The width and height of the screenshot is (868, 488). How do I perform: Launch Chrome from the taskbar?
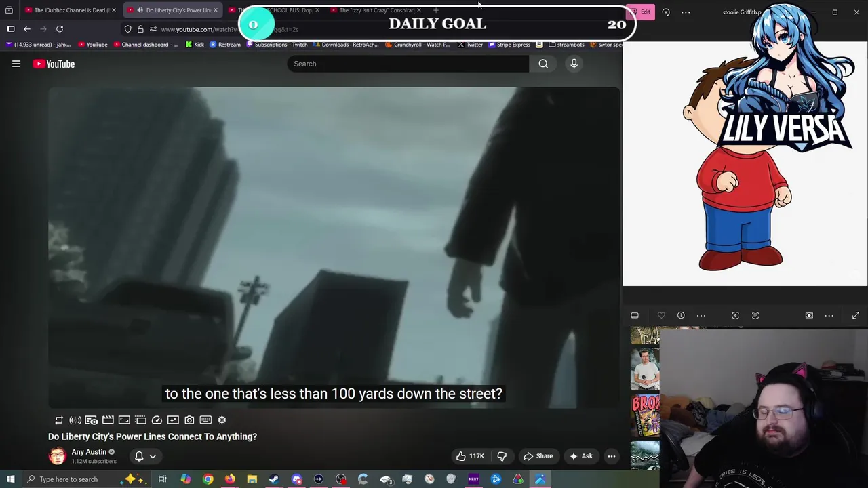click(208, 479)
